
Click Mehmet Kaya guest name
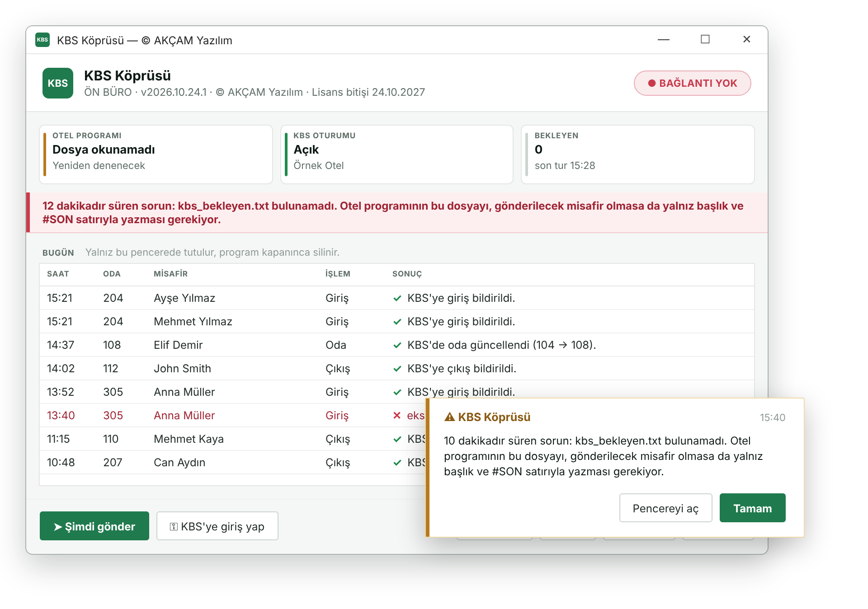tap(189, 439)
